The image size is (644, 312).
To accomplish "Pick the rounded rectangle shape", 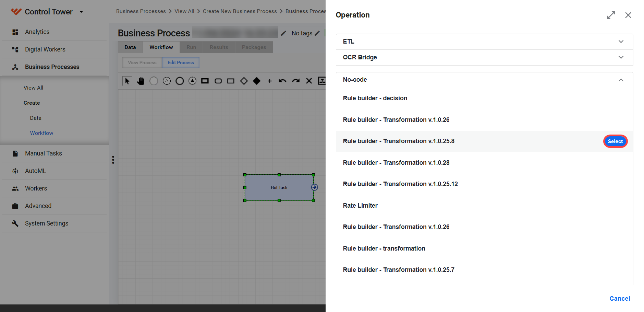I will coord(218,81).
